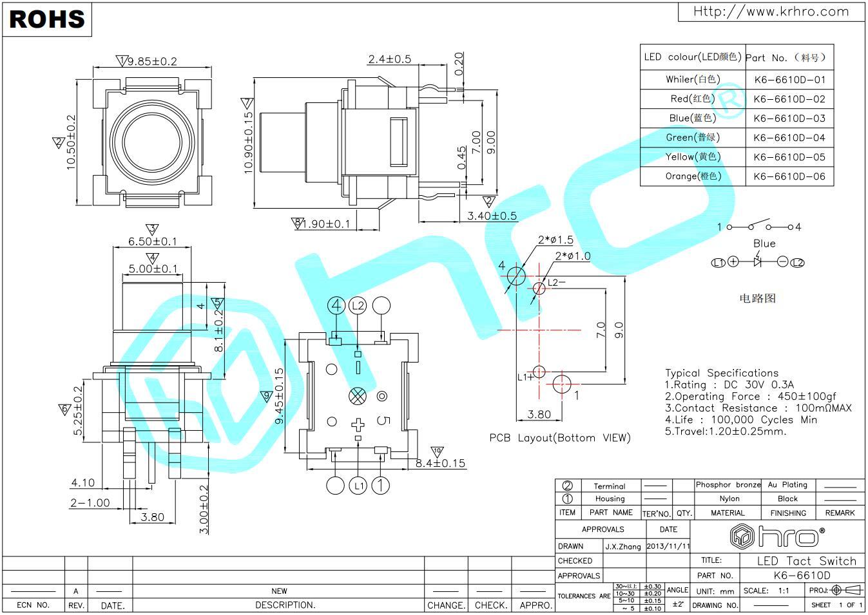The image size is (868, 615).
Task: Click the ECN NO. revision block label
Action: click(x=33, y=605)
